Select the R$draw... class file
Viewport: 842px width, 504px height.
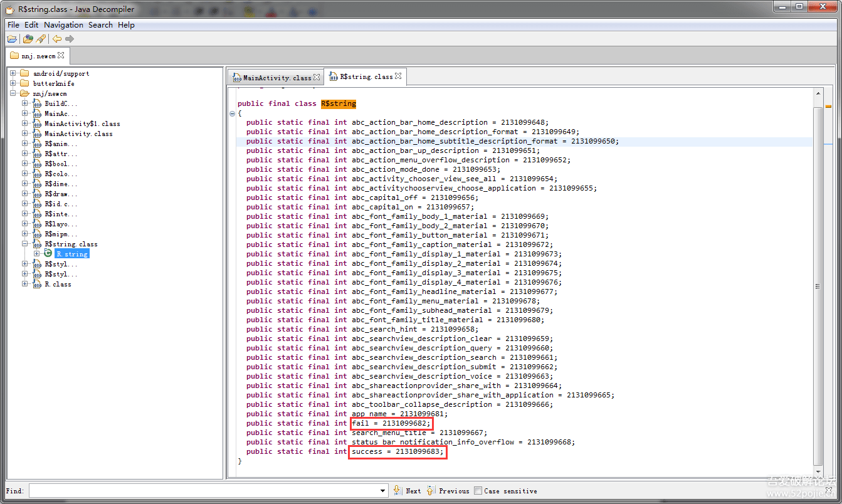coord(61,194)
